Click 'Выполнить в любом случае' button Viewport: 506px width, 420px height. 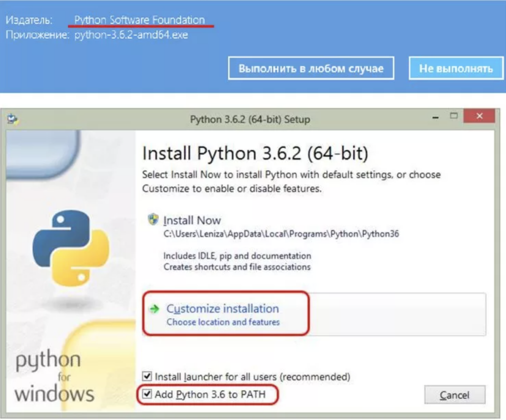pos(311,68)
